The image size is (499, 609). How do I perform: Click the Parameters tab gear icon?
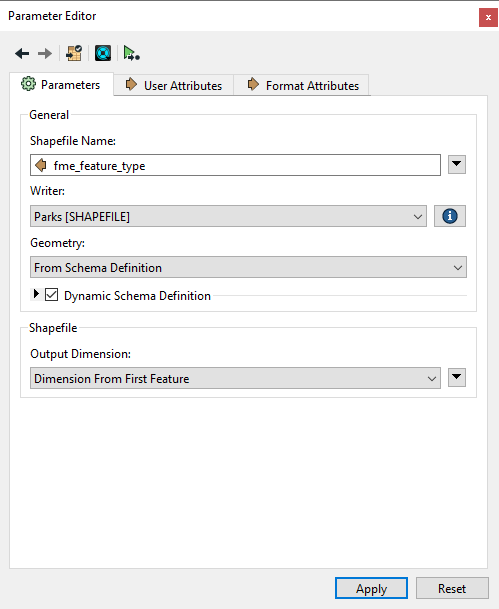(x=28, y=84)
